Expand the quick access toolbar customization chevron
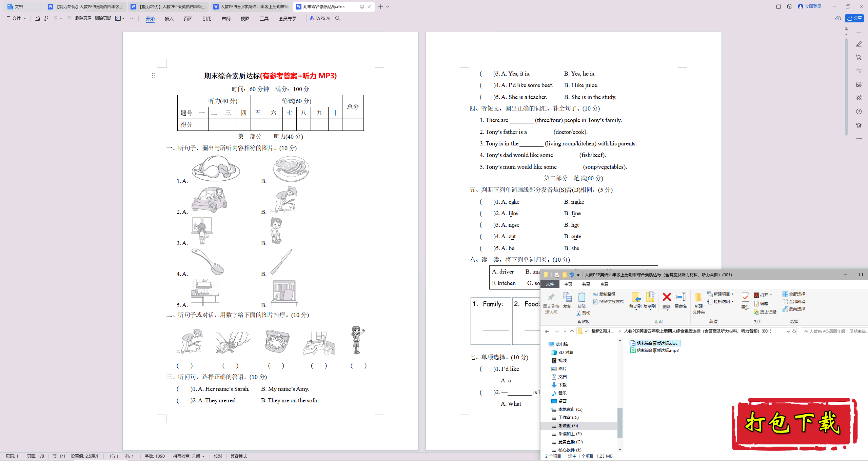This screenshot has height=461, width=868. [x=132, y=18]
